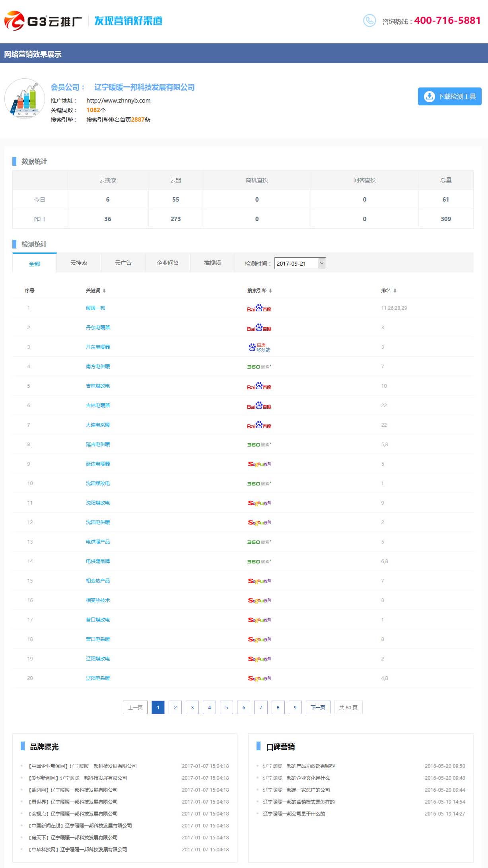The width and height of the screenshot is (488, 868).
Task: Click the company chart avatar image
Action: [25, 98]
